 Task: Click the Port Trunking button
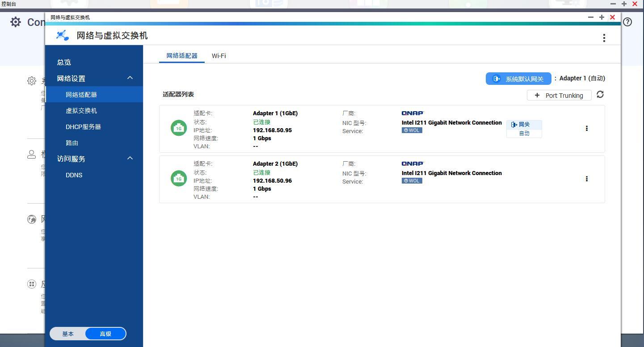(559, 95)
